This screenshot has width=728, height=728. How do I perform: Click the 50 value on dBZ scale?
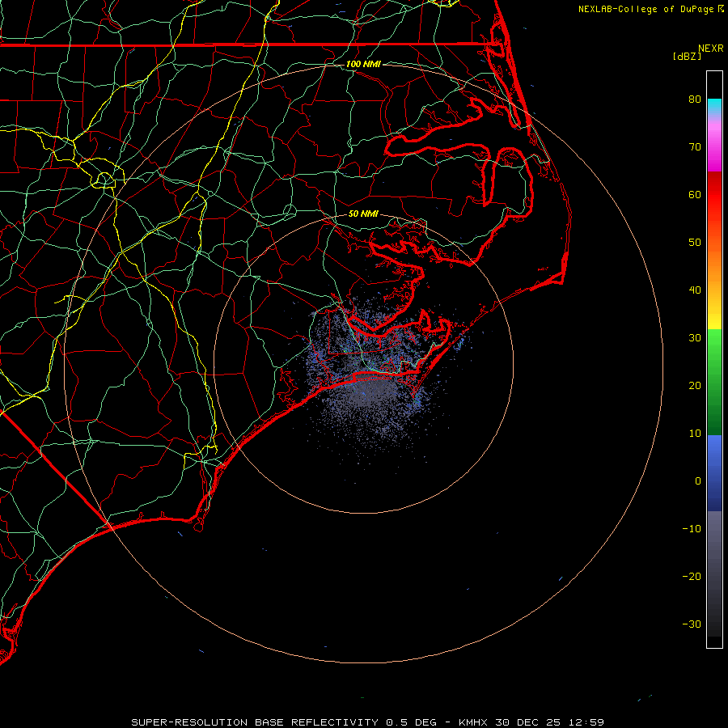tap(695, 243)
